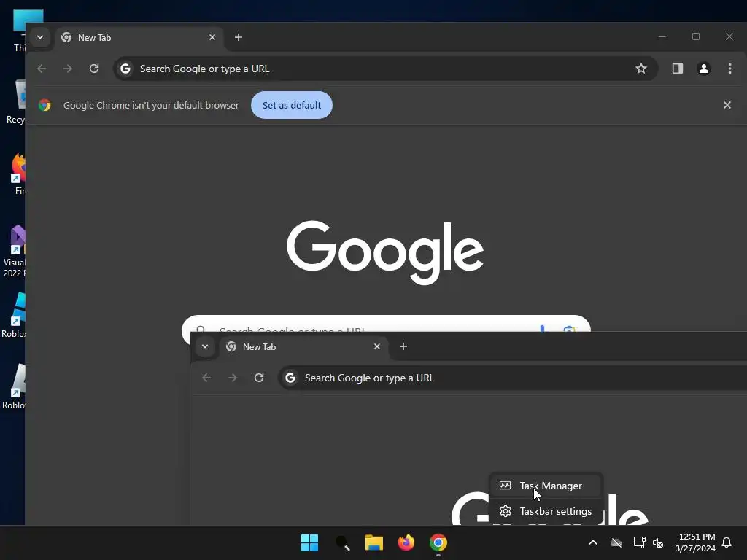Click the Google G icon in front address bar
The image size is (747, 560).
[290, 378]
